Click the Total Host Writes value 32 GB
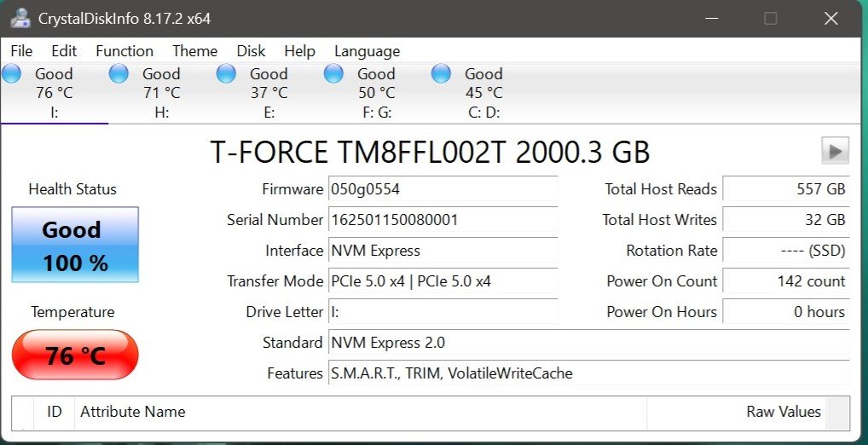 pos(786,220)
